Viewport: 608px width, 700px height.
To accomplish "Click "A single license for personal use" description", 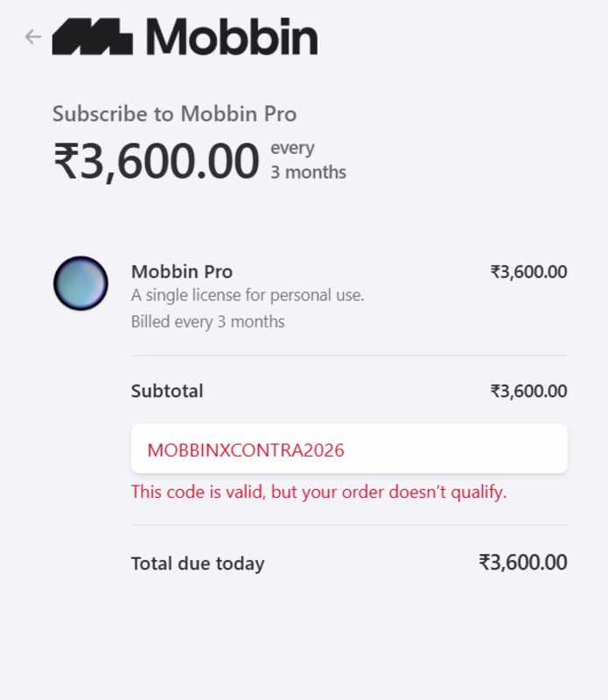I will (x=248, y=296).
